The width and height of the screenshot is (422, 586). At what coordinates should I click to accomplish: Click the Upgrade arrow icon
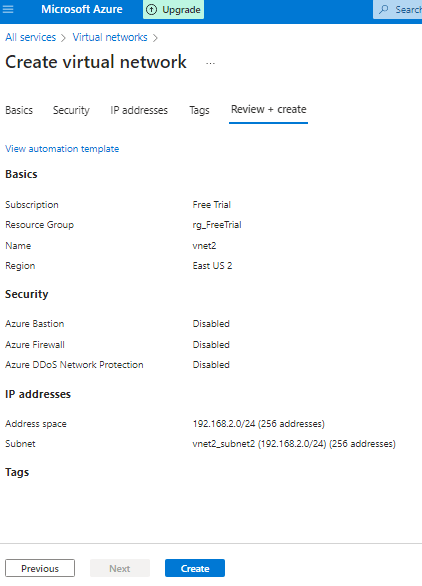(x=151, y=10)
